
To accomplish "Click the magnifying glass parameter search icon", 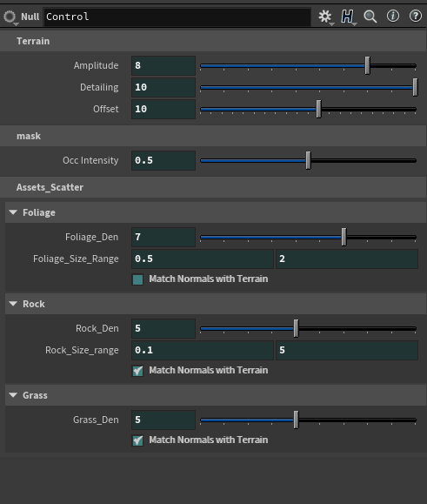I will tap(370, 17).
